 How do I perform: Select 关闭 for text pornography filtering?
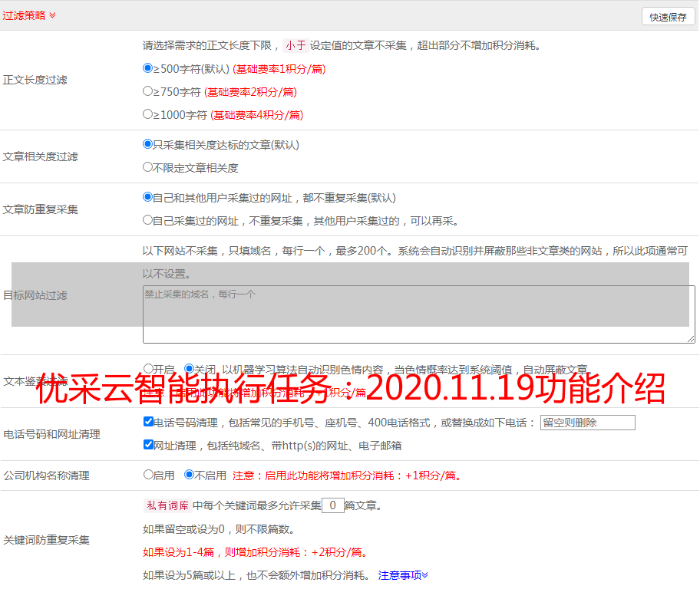tap(190, 369)
